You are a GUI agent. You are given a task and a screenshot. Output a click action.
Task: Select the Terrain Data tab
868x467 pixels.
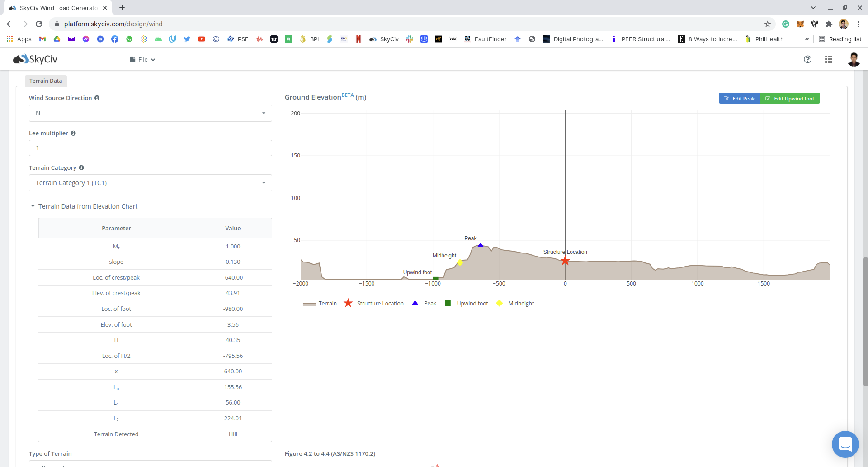pyautogui.click(x=46, y=81)
